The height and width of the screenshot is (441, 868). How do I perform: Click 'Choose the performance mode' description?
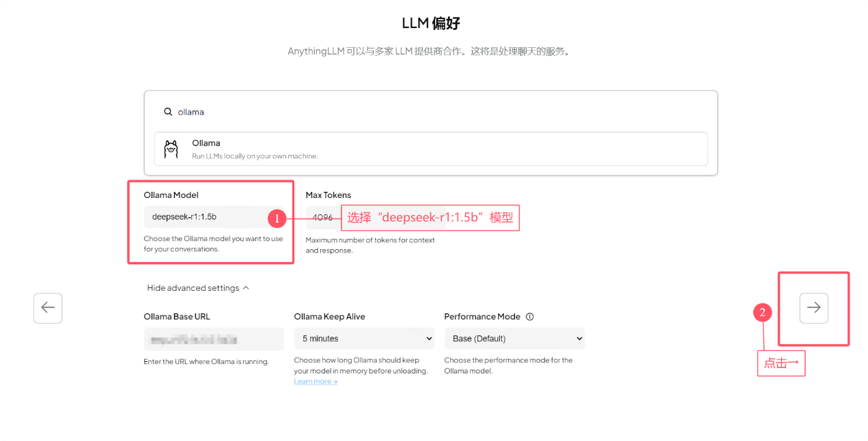click(x=509, y=365)
